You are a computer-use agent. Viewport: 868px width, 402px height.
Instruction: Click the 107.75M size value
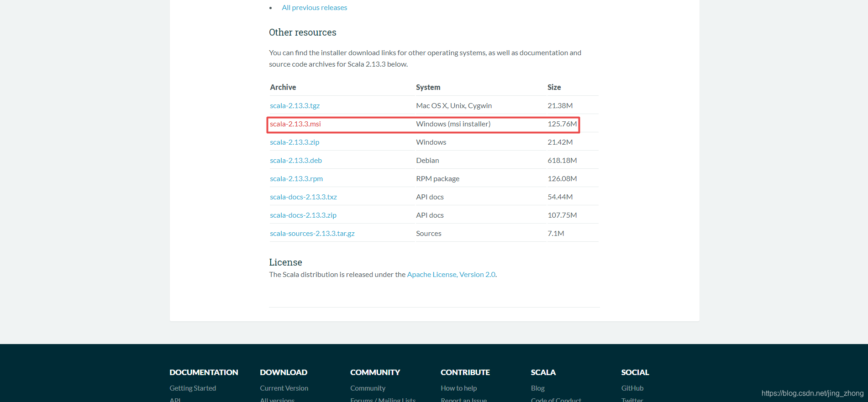tap(562, 215)
